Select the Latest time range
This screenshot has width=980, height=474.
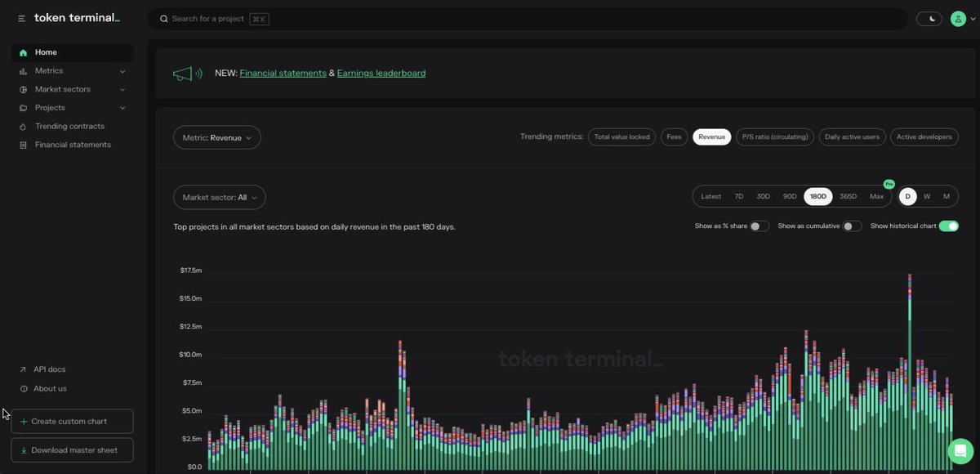(710, 196)
